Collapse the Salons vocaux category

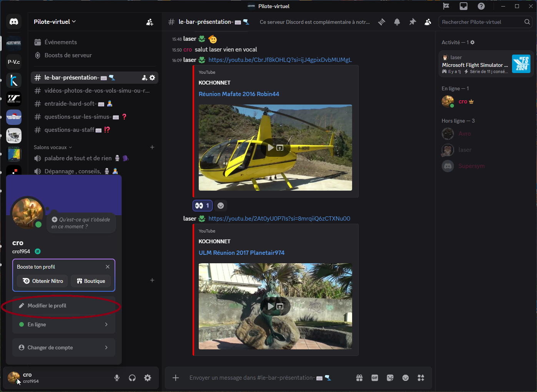(53, 147)
